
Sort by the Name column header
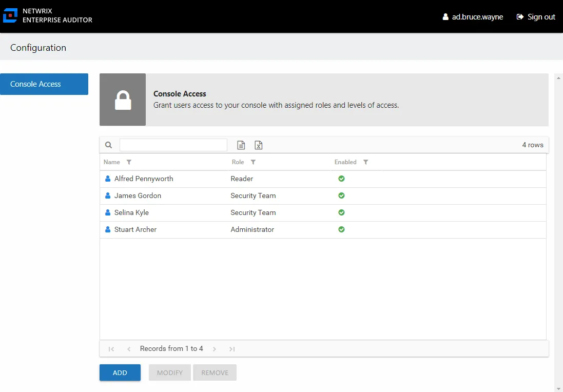(112, 162)
